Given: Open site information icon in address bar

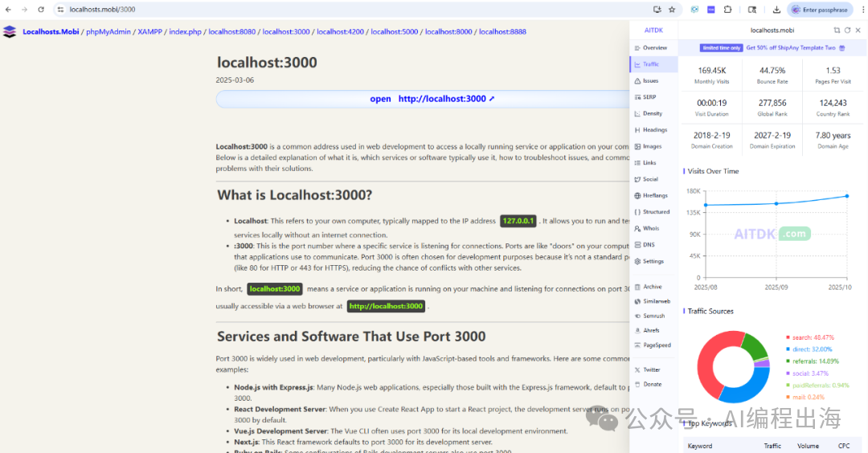Looking at the screenshot, I should coord(60,10).
